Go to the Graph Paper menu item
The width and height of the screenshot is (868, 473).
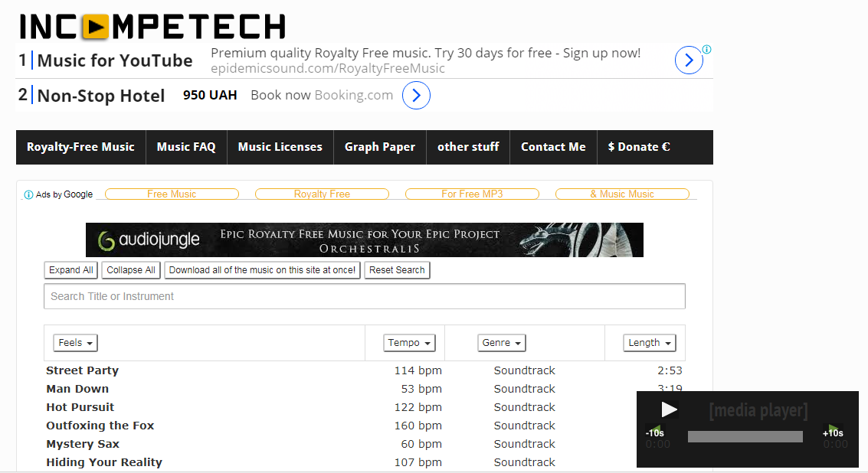click(x=380, y=147)
